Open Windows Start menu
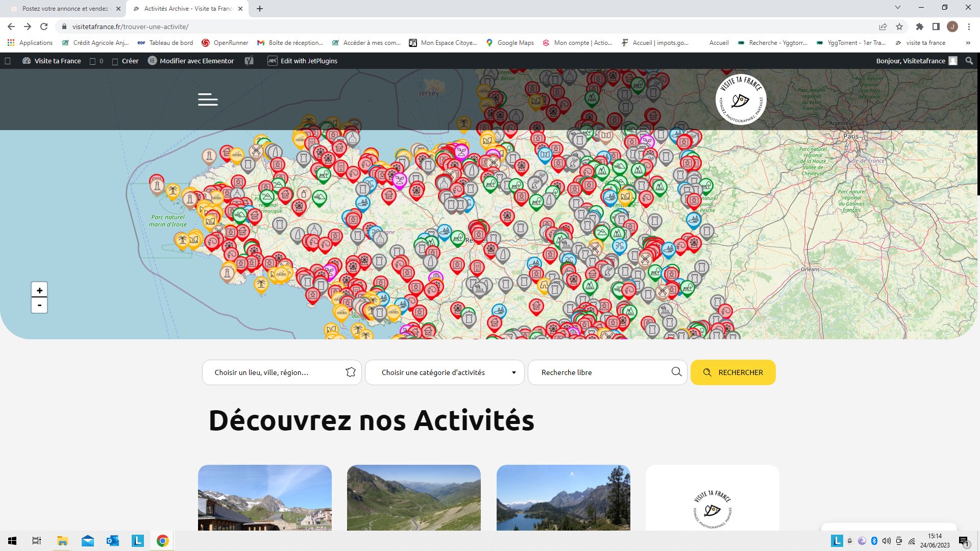980x551 pixels. coord(12,541)
